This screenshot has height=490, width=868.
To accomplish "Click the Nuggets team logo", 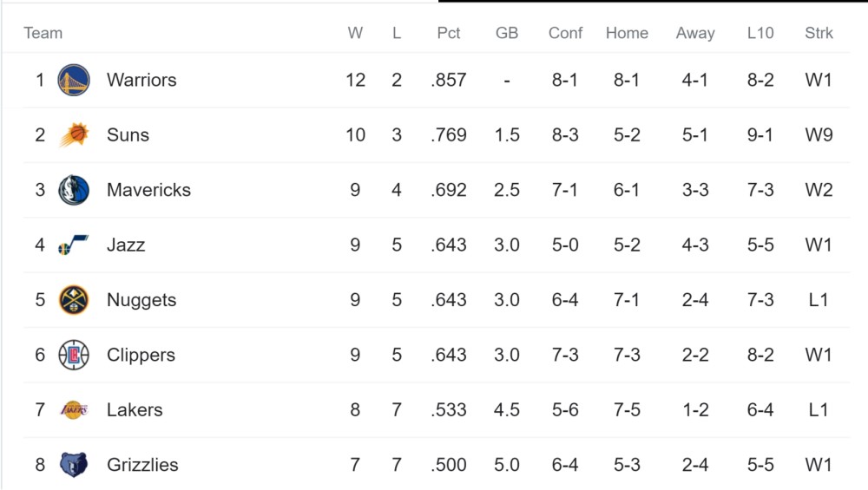I will point(74,300).
